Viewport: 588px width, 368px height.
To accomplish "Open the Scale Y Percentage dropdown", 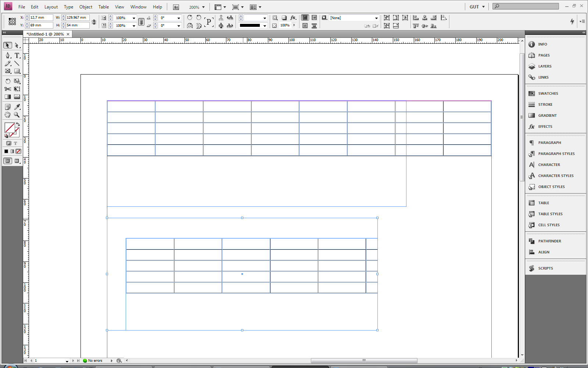I will coord(134,26).
